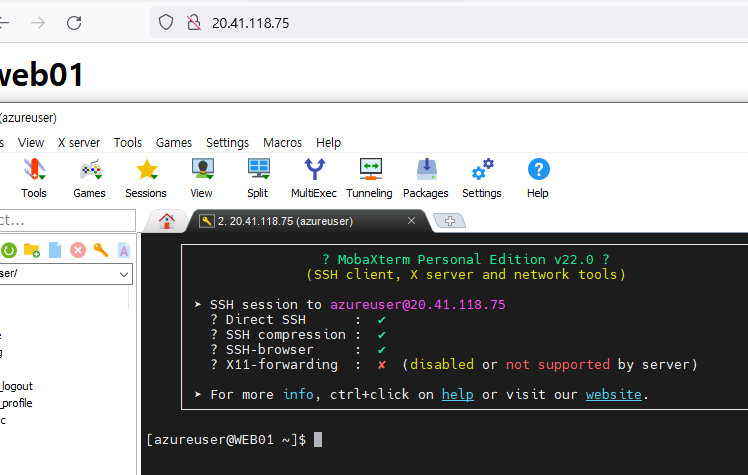
Task: Click the View toolbar icon
Action: pos(202,178)
